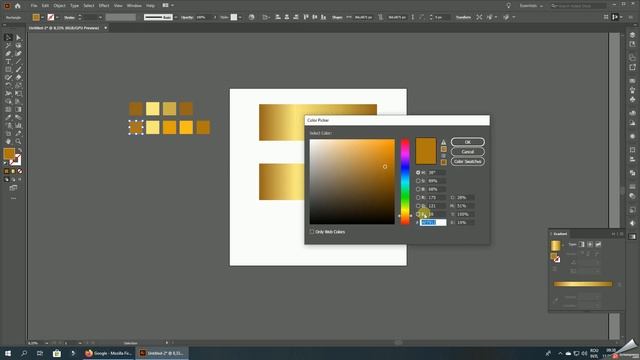Open the Stroke color dropdown in control bar
The width and height of the screenshot is (640, 360).
point(57,18)
